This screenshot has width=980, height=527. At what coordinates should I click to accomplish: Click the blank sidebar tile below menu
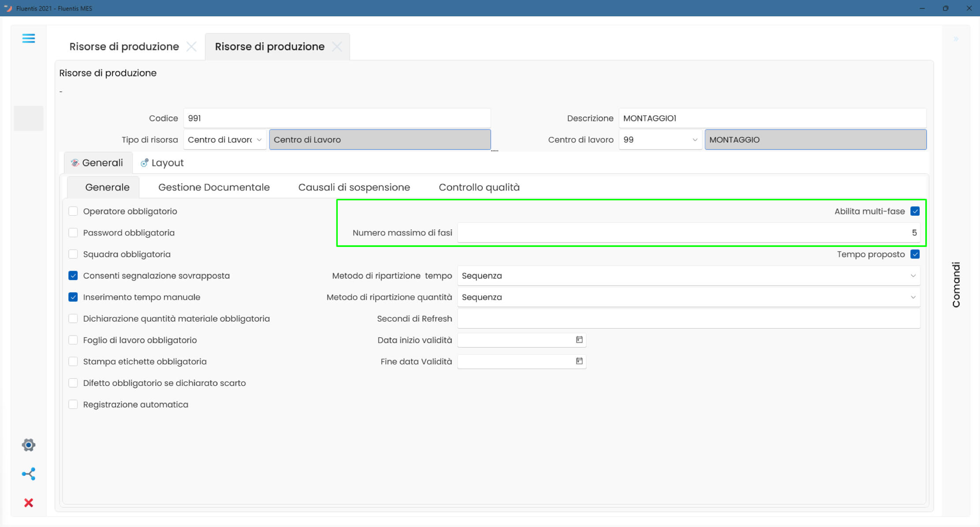pyautogui.click(x=29, y=118)
